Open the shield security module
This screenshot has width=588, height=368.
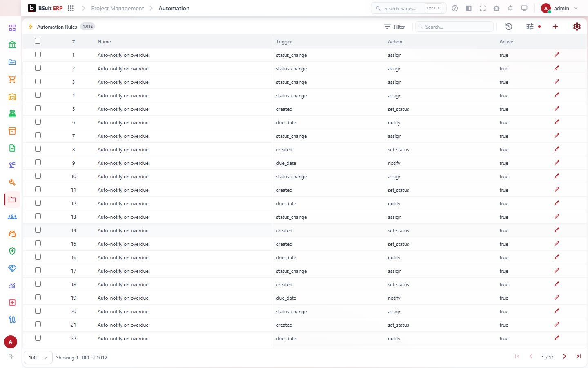tap(12, 251)
